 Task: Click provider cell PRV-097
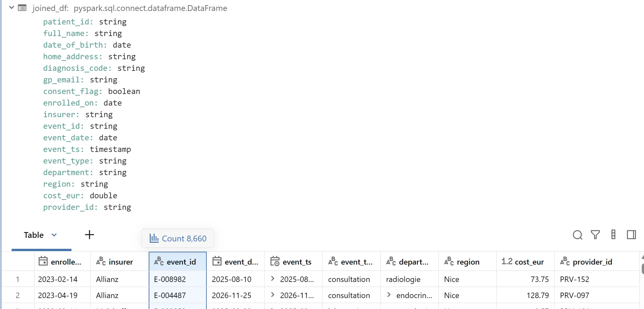(597, 295)
